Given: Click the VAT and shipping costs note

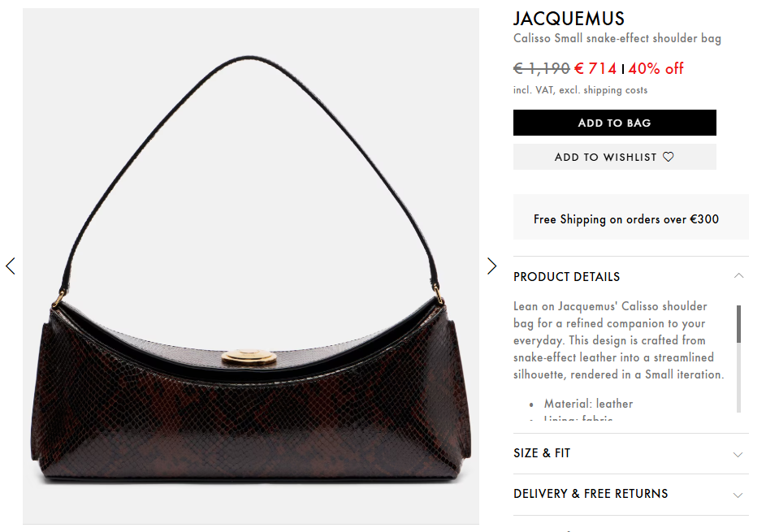Looking at the screenshot, I should coord(580,90).
